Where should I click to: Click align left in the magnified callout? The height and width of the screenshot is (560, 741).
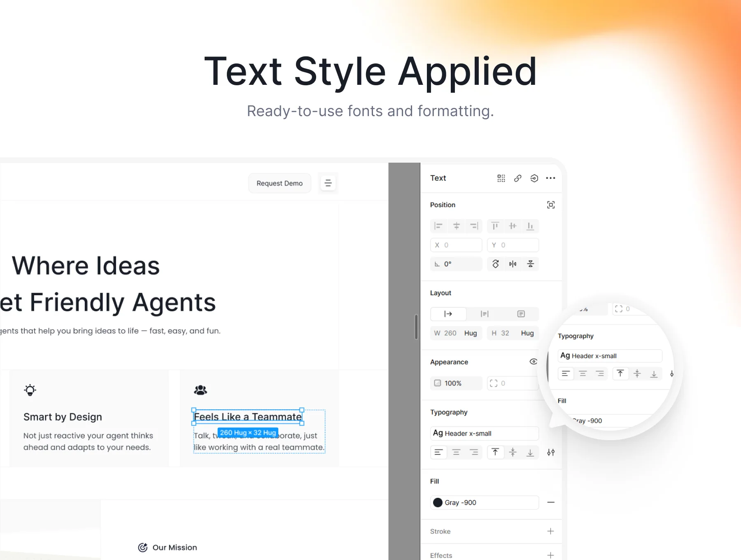click(x=566, y=373)
